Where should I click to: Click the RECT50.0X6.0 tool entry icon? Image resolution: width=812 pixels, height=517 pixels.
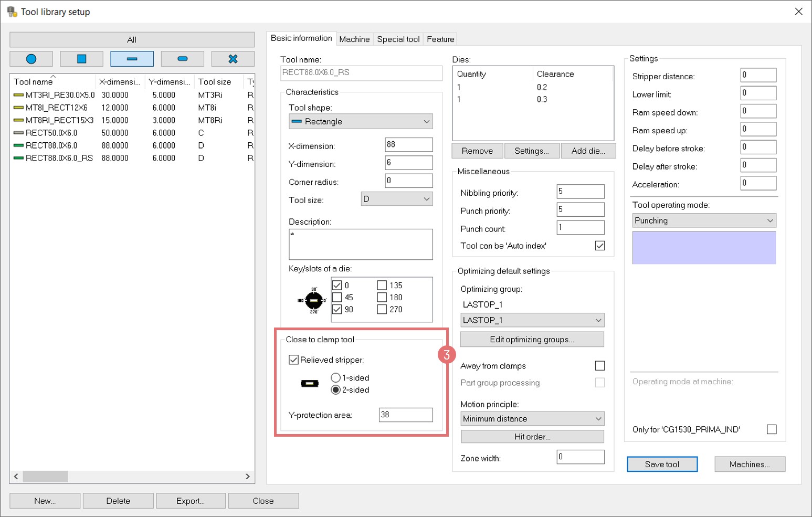18,133
